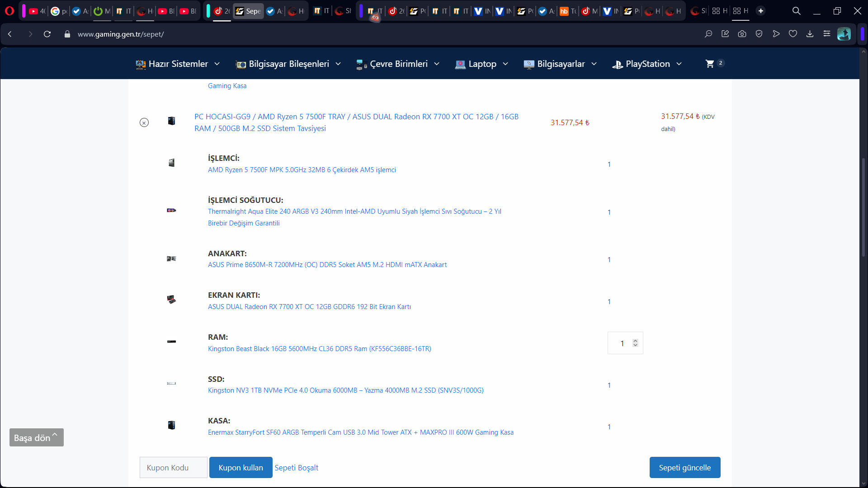The image size is (868, 488).
Task: Show site security info via lock icon
Action: coord(67,34)
